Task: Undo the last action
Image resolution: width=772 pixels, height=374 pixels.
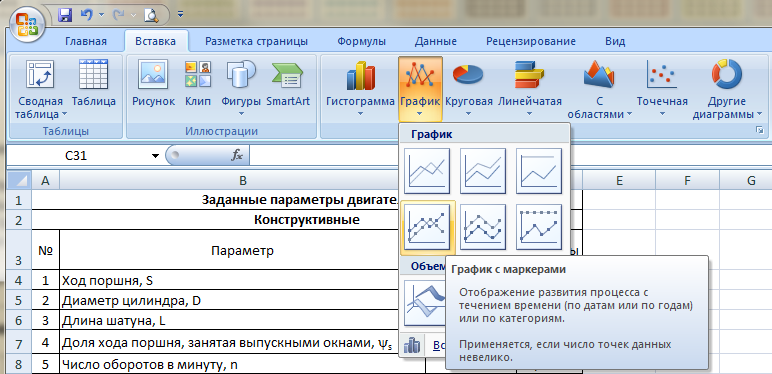Action: [86, 15]
